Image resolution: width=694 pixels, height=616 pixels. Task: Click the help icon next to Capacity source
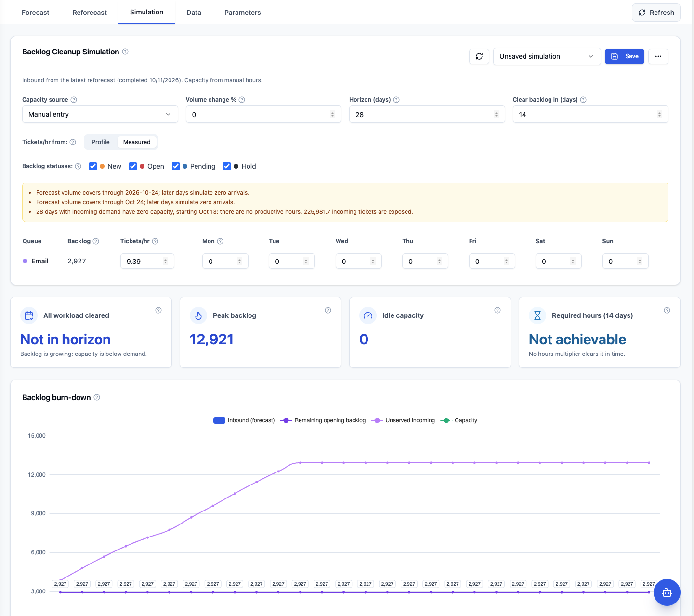74,100
